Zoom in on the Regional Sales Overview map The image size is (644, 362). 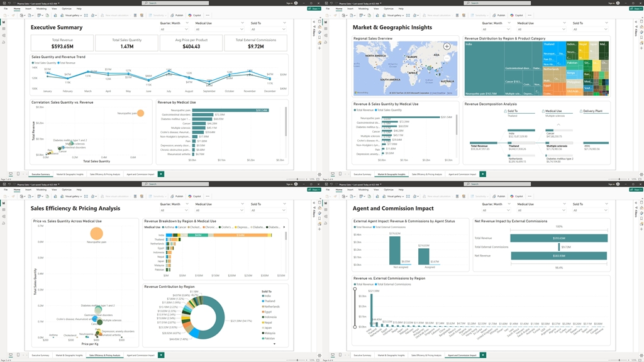coord(447,47)
